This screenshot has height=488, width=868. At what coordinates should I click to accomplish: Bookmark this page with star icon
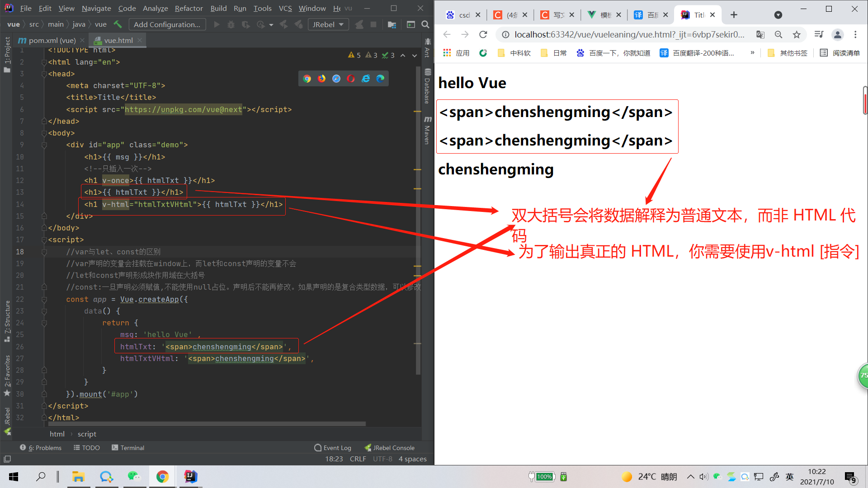[x=797, y=34]
